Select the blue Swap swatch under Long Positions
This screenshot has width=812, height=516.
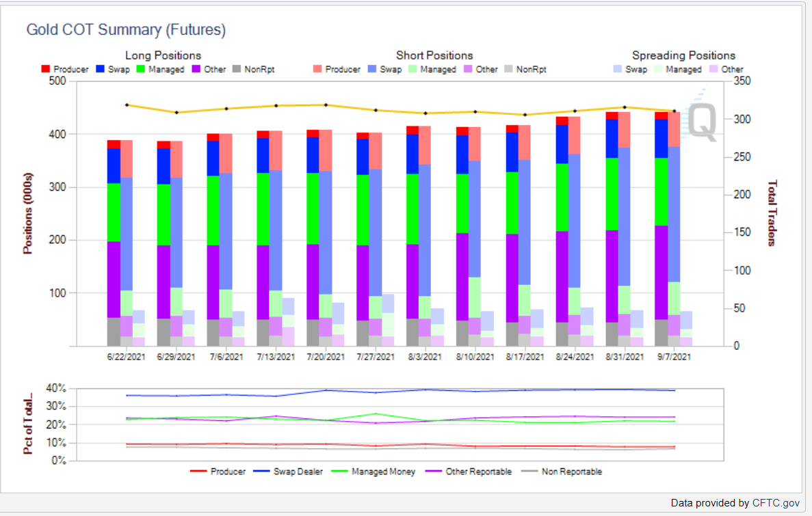tap(101, 69)
